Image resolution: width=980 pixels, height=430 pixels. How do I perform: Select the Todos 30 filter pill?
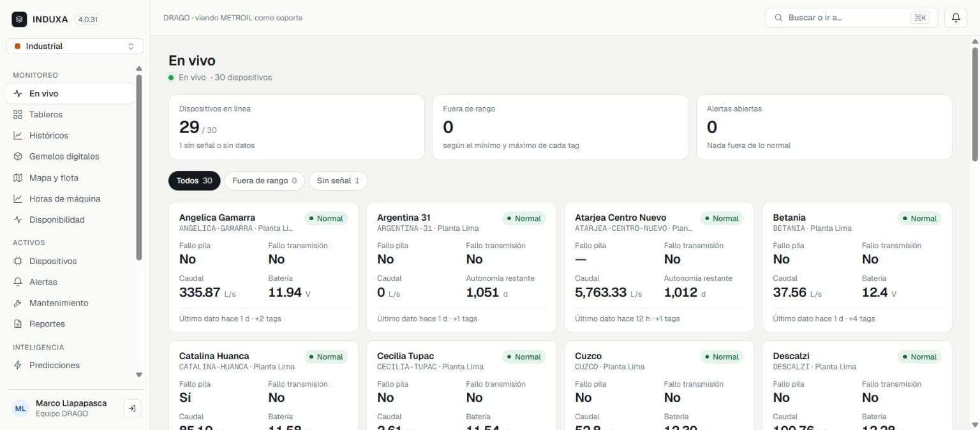click(195, 181)
